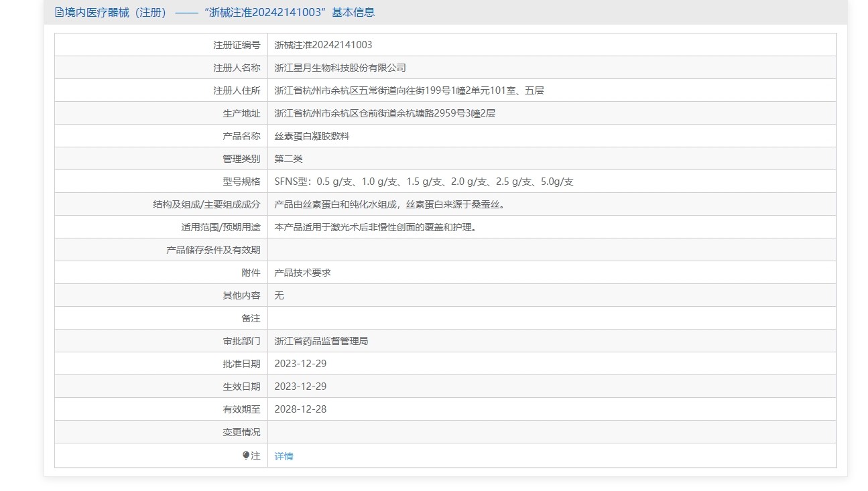
Task: Click intended use text 本产品适用于激光术后
Action: pos(378,227)
